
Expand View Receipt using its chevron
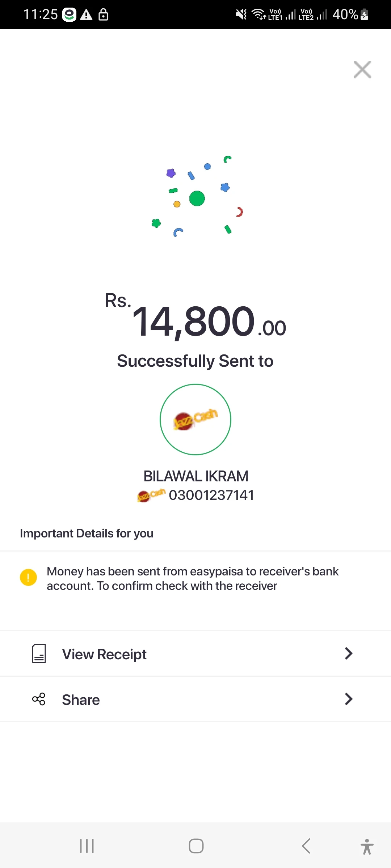pos(348,653)
